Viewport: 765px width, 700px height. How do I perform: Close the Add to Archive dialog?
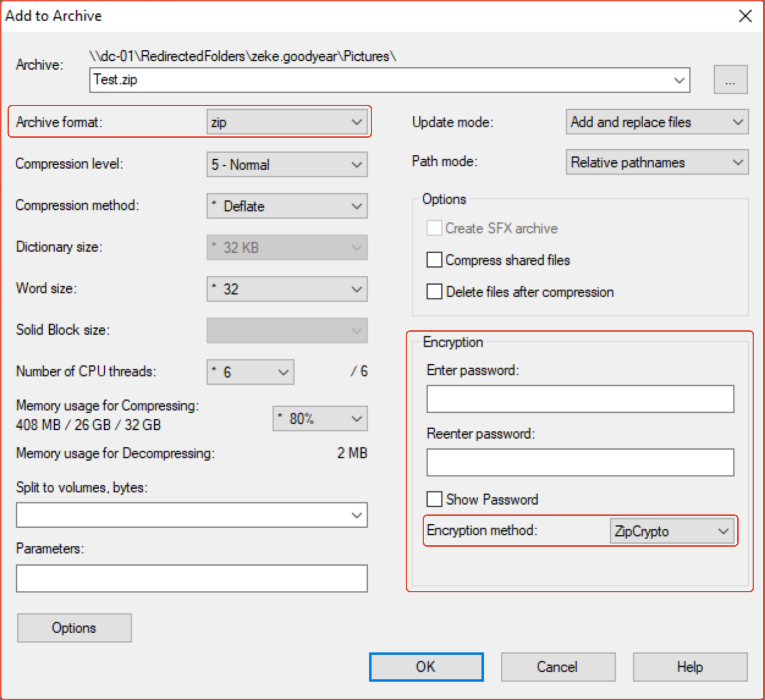(x=745, y=16)
